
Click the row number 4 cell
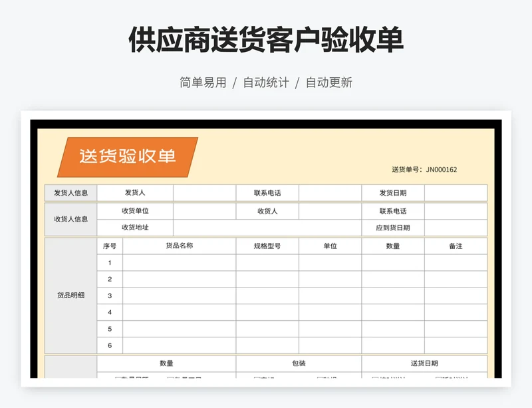click(110, 312)
